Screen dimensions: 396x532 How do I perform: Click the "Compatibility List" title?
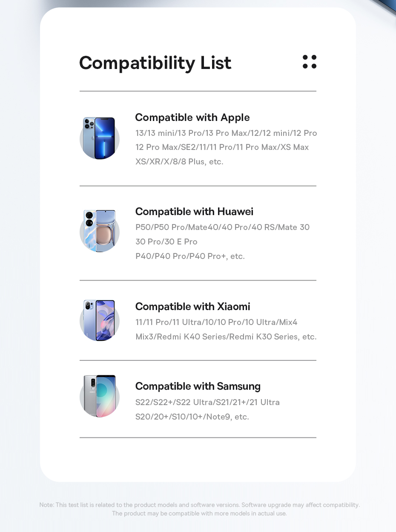click(x=155, y=63)
